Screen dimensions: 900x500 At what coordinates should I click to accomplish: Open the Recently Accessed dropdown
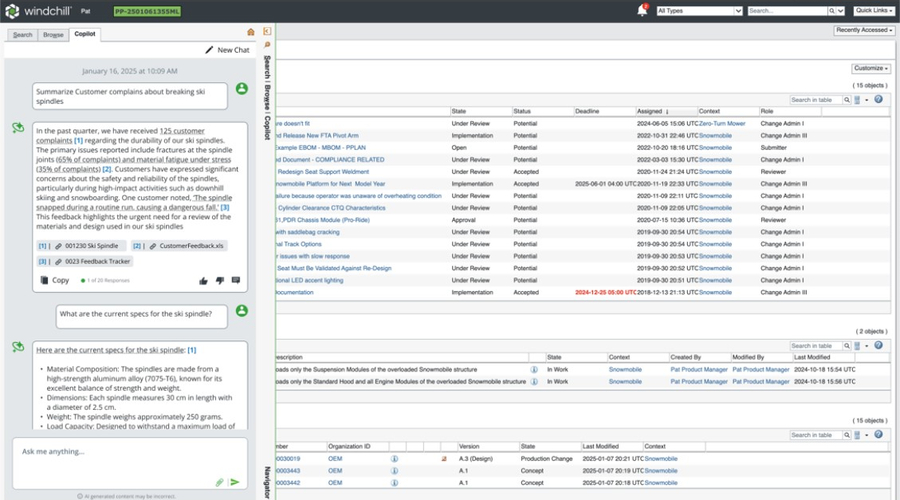pyautogui.click(x=863, y=31)
